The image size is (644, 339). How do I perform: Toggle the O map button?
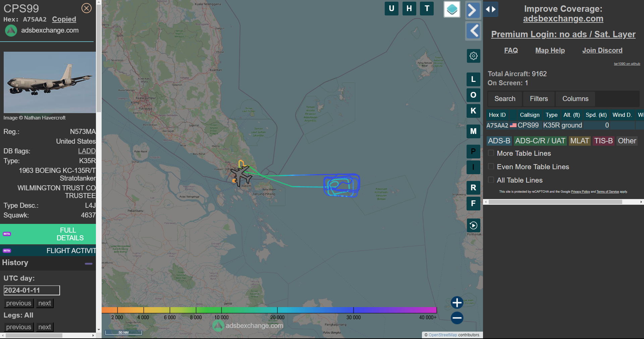(474, 95)
